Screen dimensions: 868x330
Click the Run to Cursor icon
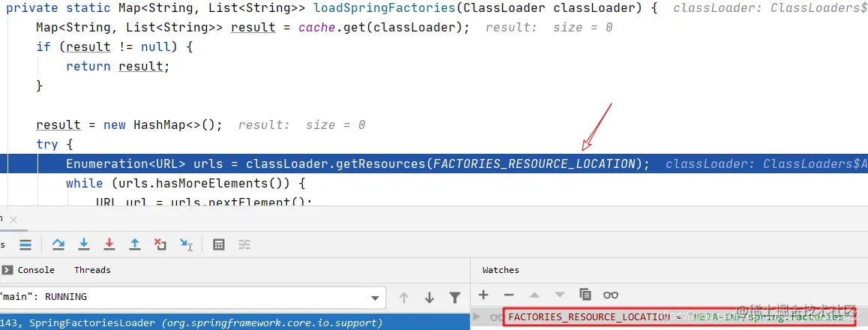(186, 244)
